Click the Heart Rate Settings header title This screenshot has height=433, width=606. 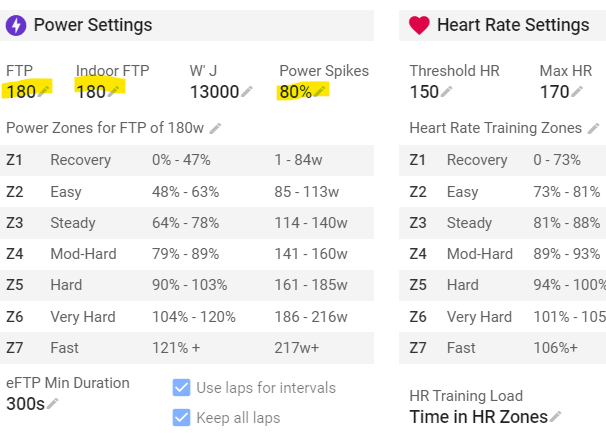coord(513,25)
